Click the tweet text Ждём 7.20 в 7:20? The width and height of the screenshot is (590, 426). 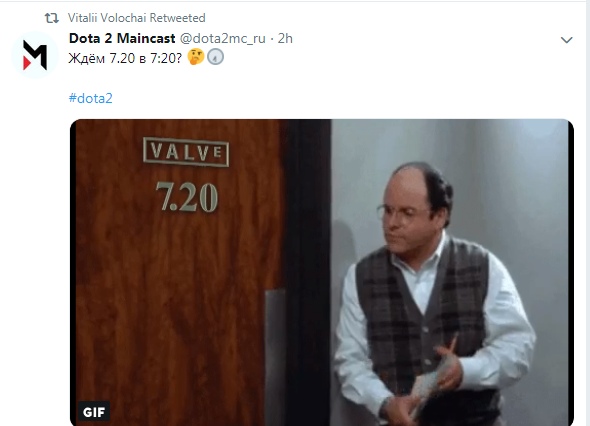click(125, 58)
